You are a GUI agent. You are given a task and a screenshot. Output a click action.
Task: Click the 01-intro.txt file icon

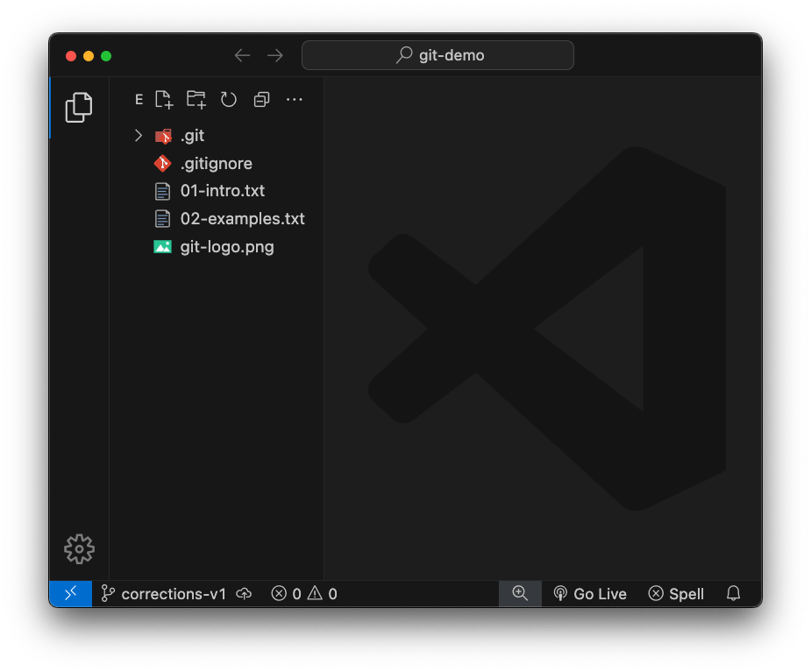click(x=162, y=191)
